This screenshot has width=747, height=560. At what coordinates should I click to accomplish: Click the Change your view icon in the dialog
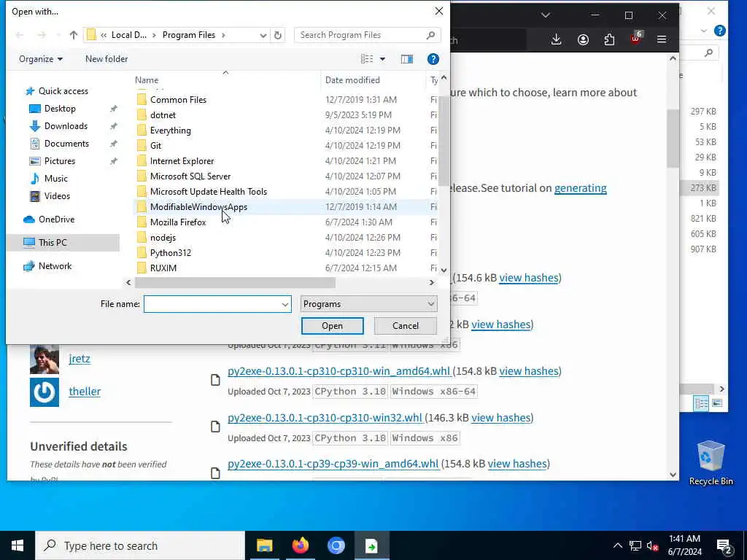tap(367, 59)
